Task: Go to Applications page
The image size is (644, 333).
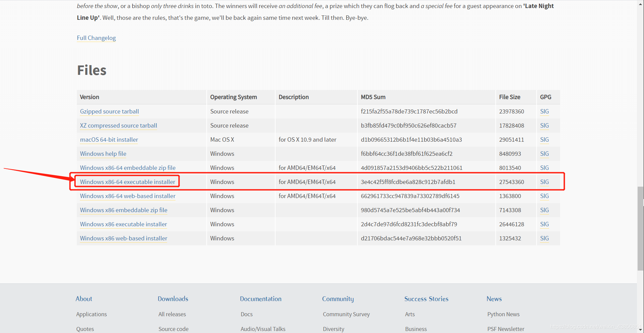Action: coord(91,314)
